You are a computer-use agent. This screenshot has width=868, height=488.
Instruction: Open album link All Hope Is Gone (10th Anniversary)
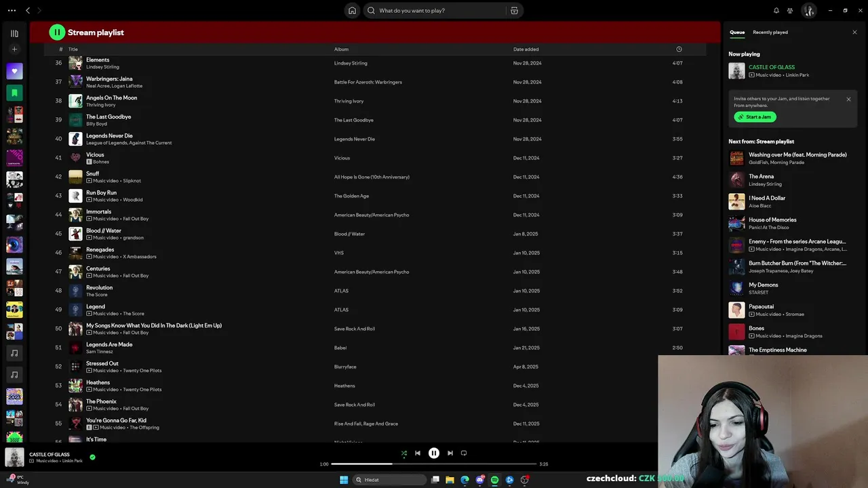(372, 177)
